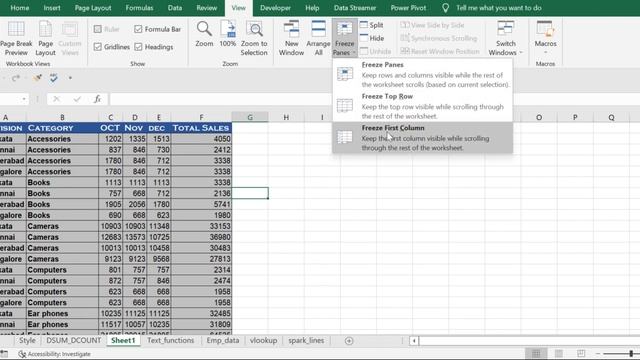Click Zoom to Selection
Viewport: 640px width, 360px height.
pos(254,38)
